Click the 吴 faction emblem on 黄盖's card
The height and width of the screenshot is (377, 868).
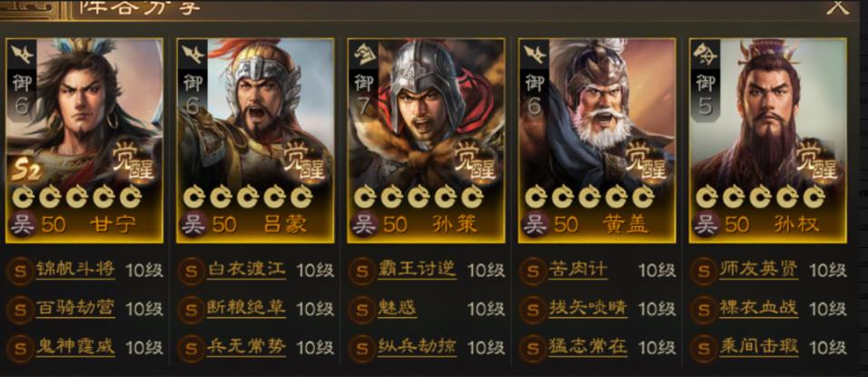(536, 224)
